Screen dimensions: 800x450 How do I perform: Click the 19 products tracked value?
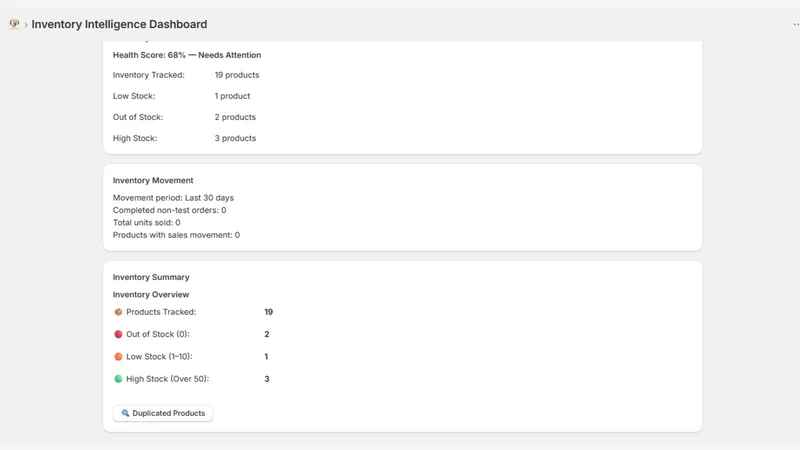click(237, 75)
